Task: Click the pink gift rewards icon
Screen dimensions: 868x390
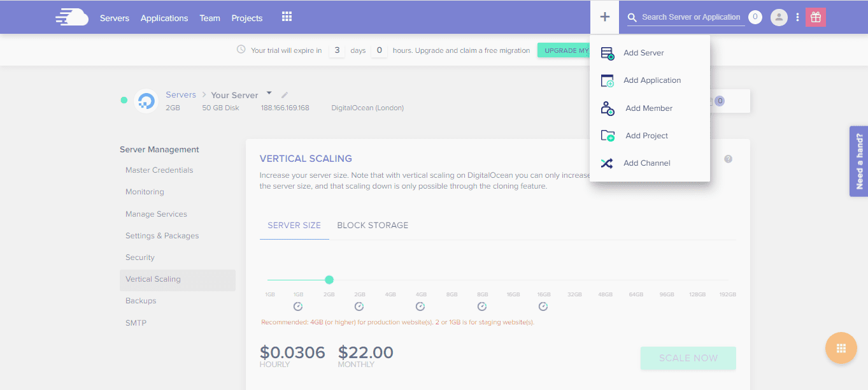Action: (x=816, y=17)
